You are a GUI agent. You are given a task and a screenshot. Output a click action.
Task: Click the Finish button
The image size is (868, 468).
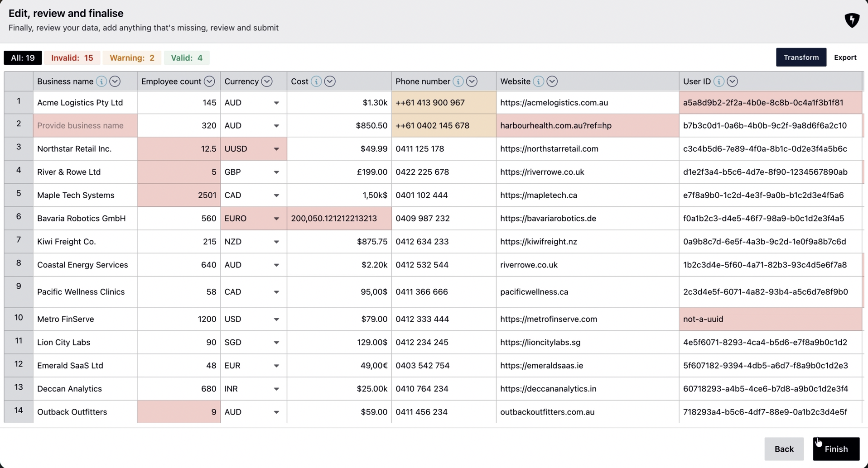836,449
